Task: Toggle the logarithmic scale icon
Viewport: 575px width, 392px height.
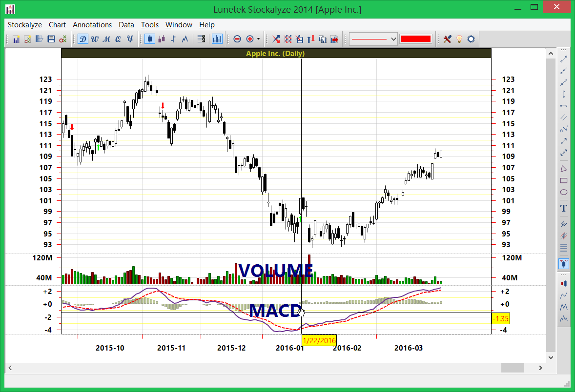Action: pyautogui.click(x=201, y=39)
